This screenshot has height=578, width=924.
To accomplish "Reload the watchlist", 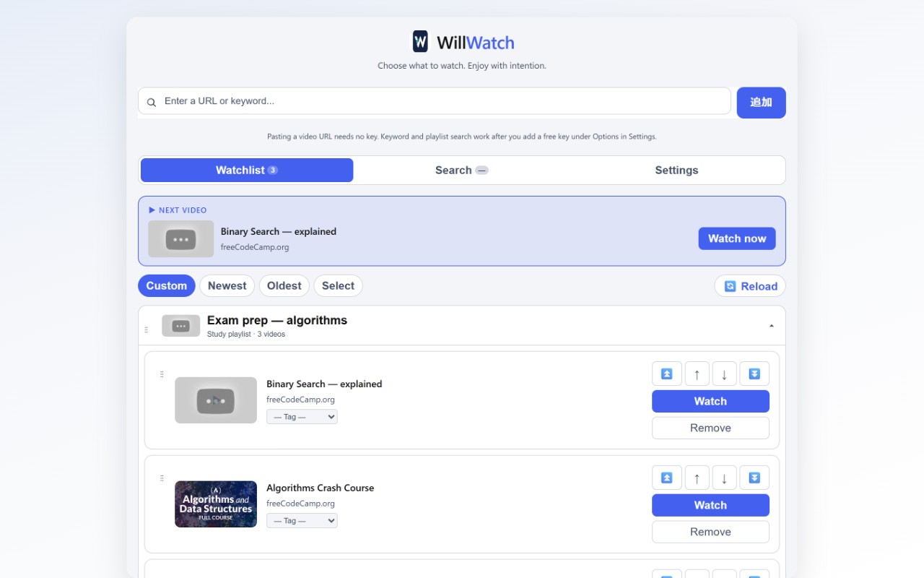I will pyautogui.click(x=750, y=286).
